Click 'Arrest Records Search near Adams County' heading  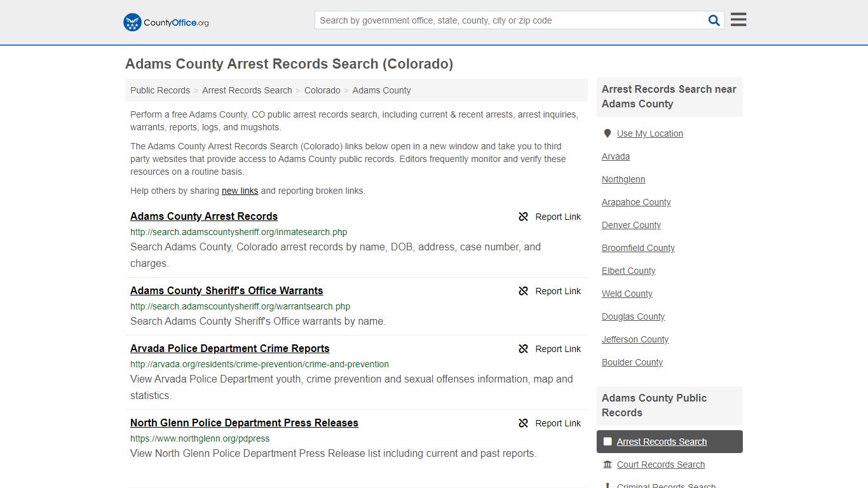[669, 97]
